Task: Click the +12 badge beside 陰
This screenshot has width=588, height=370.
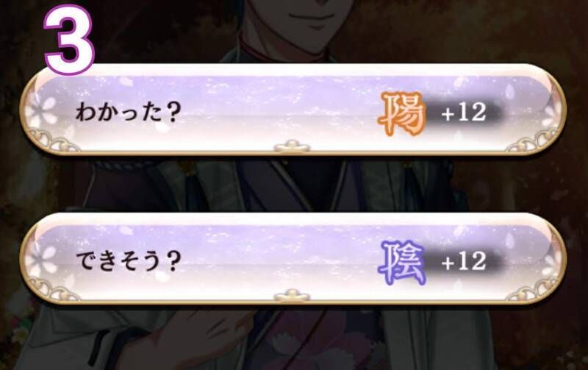Action: pyautogui.click(x=465, y=261)
